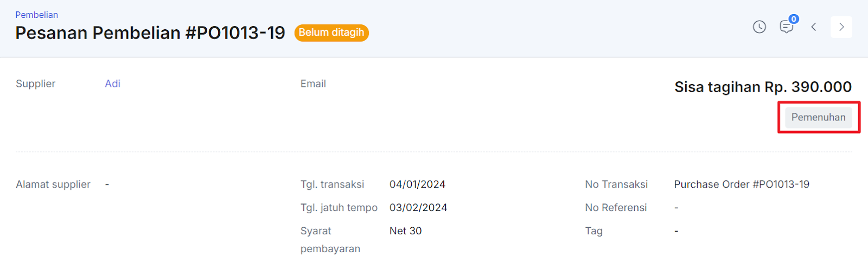Click the Belum ditagih status badge

click(331, 33)
